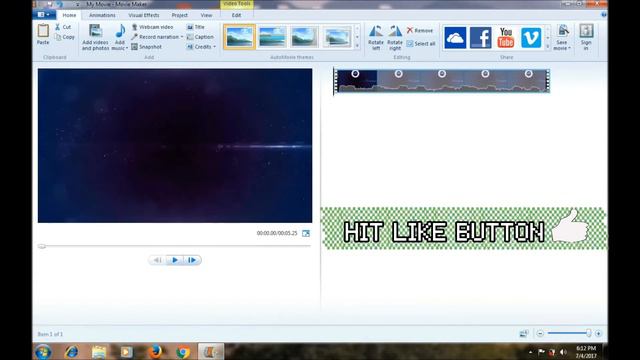Open the Project tab
This screenshot has width=640, height=360.
pos(180,15)
